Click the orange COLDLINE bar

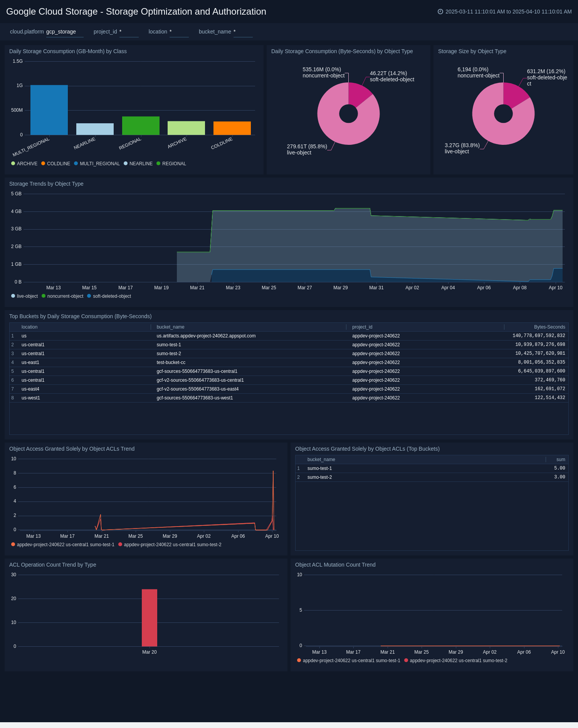point(232,128)
